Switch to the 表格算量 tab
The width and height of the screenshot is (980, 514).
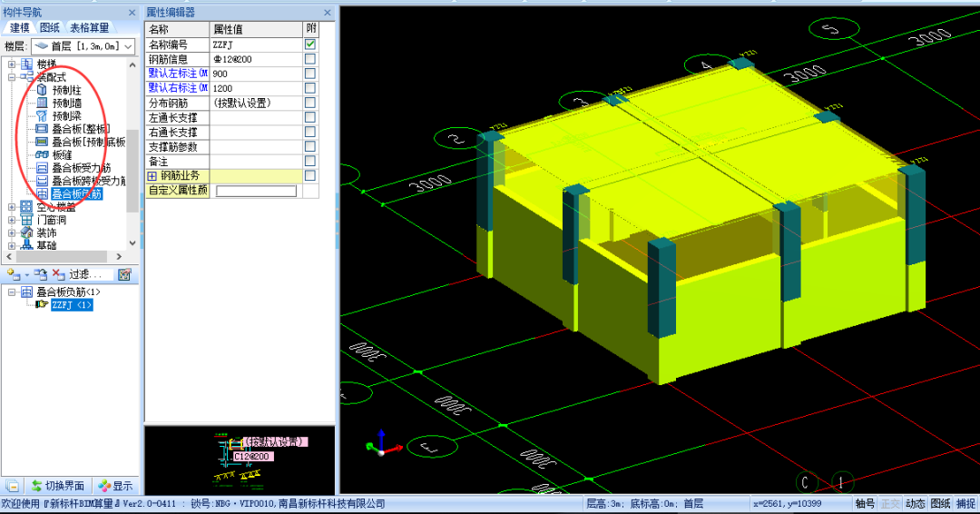click(89, 27)
